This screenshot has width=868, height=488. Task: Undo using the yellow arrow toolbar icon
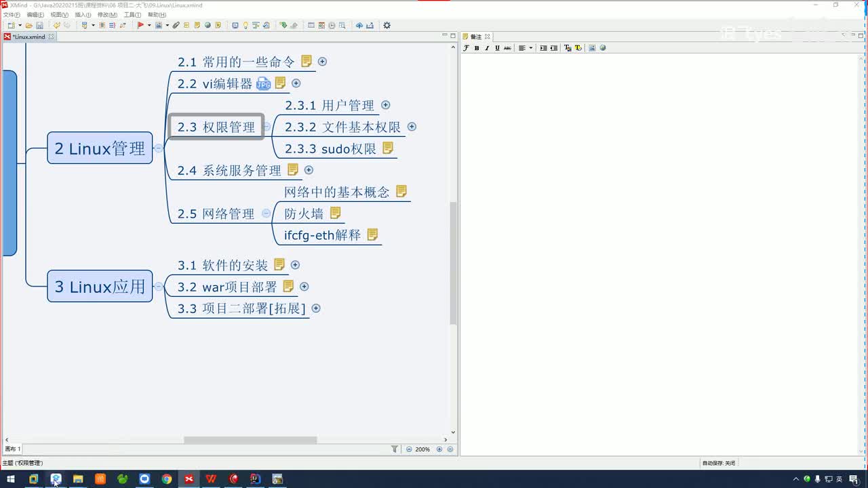[57, 26]
